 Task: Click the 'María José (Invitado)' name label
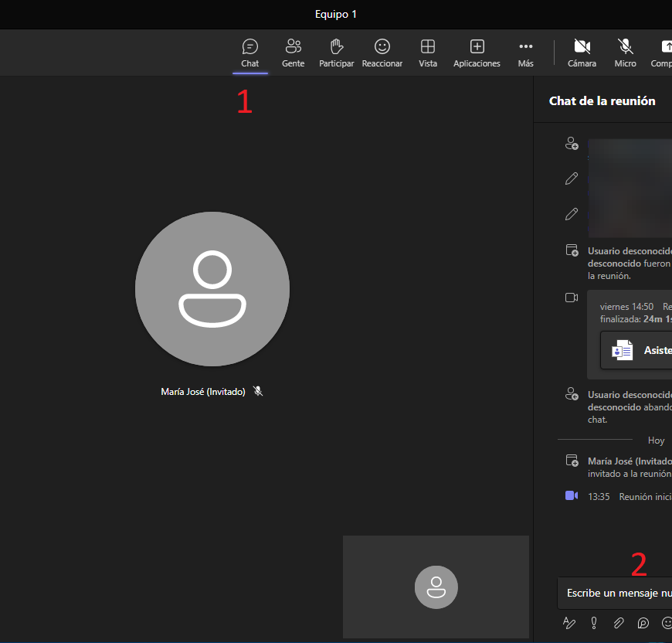pos(202,391)
